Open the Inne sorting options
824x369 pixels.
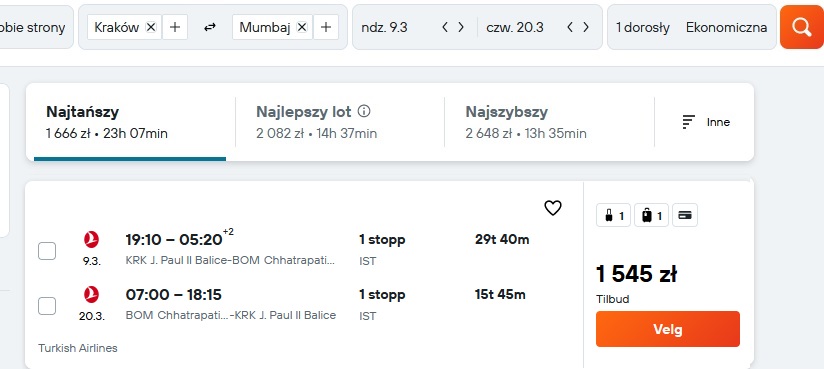[x=706, y=122]
